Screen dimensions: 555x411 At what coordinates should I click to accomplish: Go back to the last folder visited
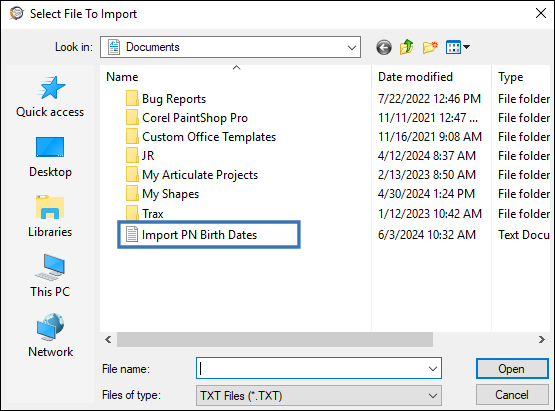tap(384, 47)
